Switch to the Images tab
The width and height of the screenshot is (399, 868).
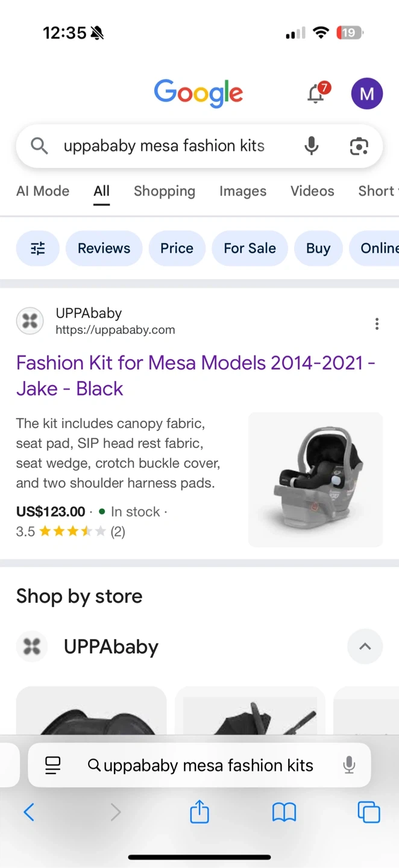pos(243,191)
